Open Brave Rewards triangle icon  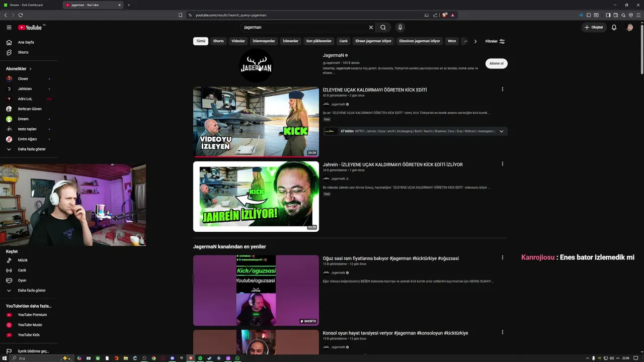click(453, 15)
